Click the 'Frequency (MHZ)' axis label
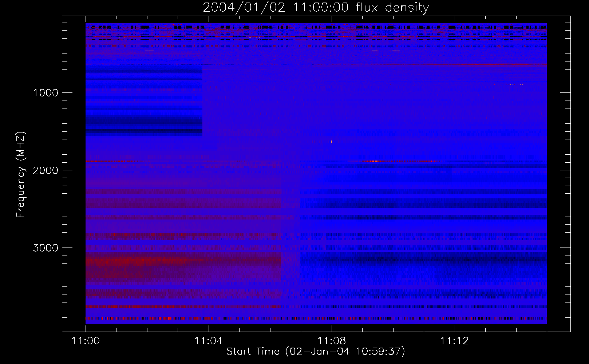This screenshot has width=589, height=364. pyautogui.click(x=21, y=175)
